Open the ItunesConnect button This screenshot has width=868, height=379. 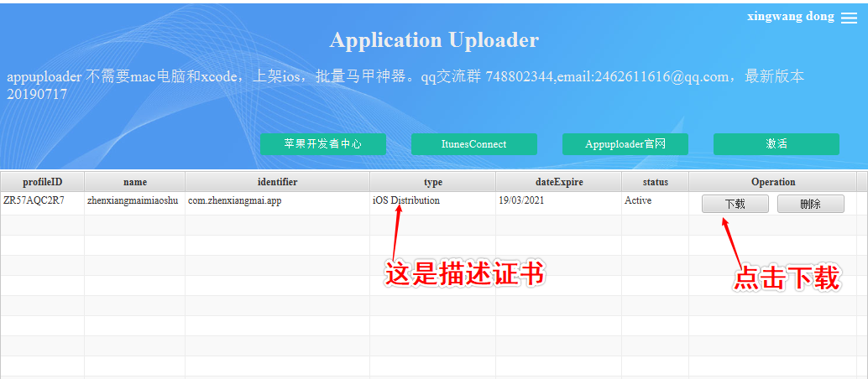tap(473, 144)
